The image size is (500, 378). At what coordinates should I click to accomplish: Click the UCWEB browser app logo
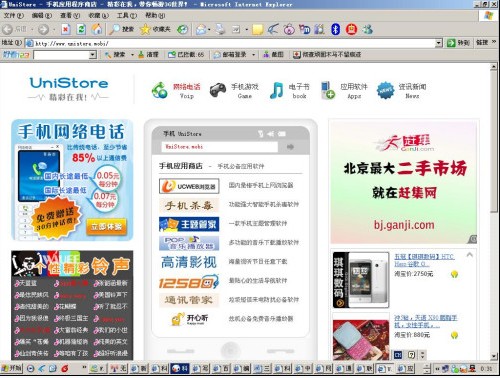(x=189, y=186)
